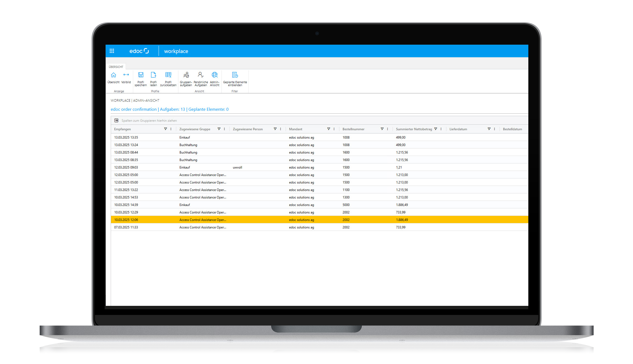Toggle Geplante Elemente einblenden filter
Screen dimensions: 633x364
(x=235, y=78)
